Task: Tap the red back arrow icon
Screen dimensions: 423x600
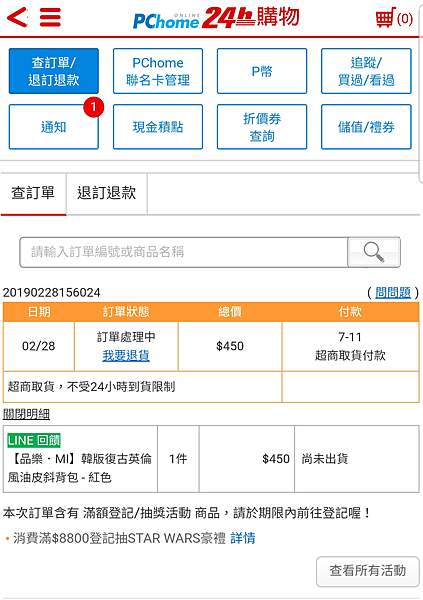Action: 17,17
